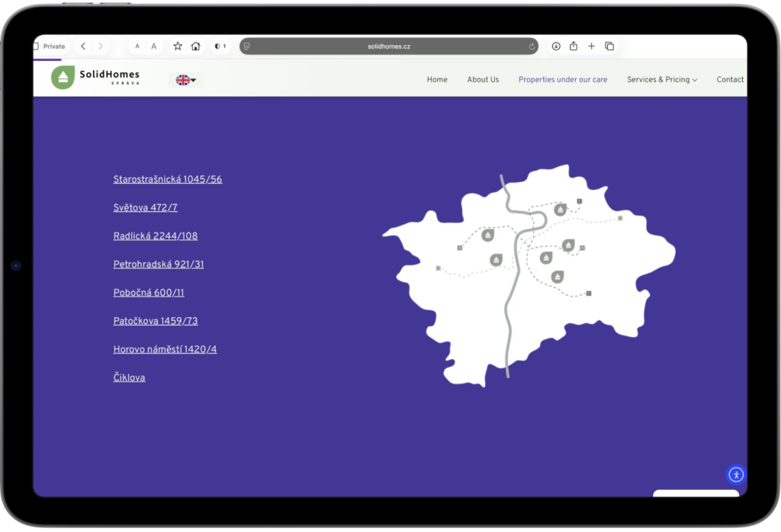Click the northernmost house marker on map
The width and height of the screenshot is (781, 532).
561,210
